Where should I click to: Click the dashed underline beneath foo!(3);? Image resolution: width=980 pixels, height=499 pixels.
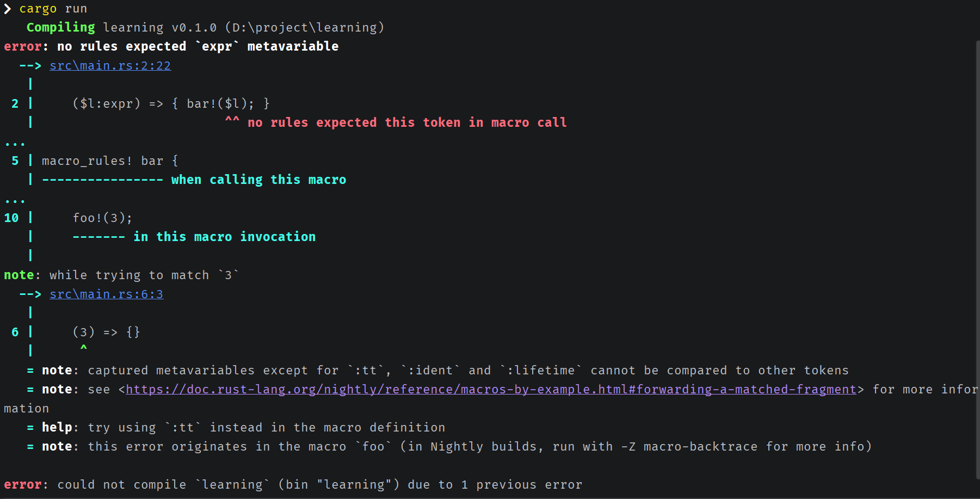(x=98, y=237)
